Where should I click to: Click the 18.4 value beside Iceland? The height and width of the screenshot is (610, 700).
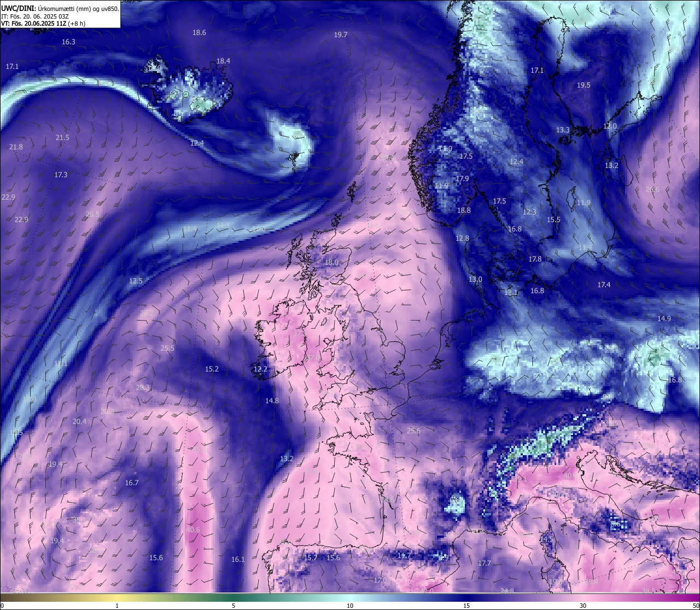coord(223,61)
